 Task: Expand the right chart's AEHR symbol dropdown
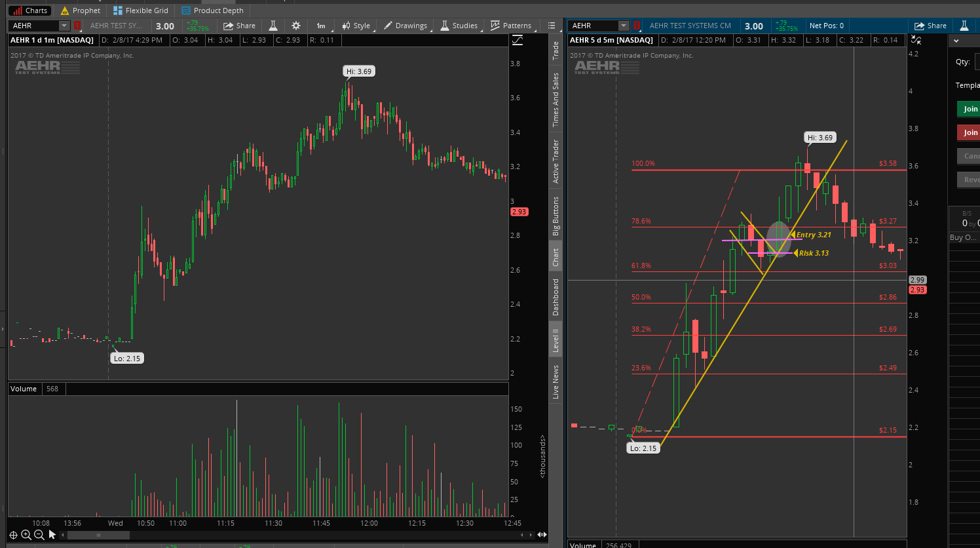[624, 26]
